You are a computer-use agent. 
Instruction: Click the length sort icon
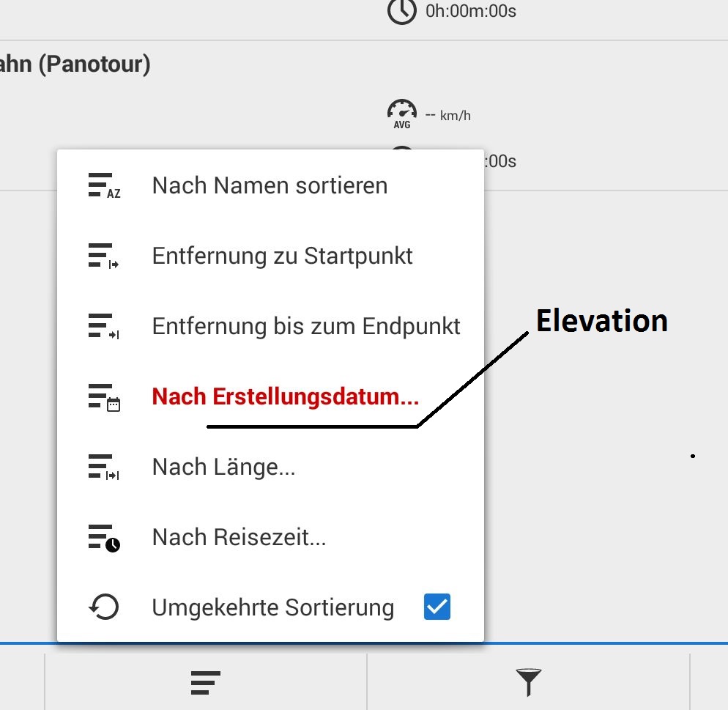[x=103, y=467]
